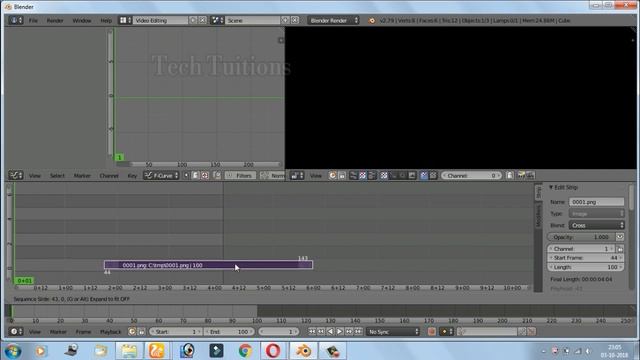Click the Length 100 field
This screenshot has width=640, height=360.
pos(586,267)
